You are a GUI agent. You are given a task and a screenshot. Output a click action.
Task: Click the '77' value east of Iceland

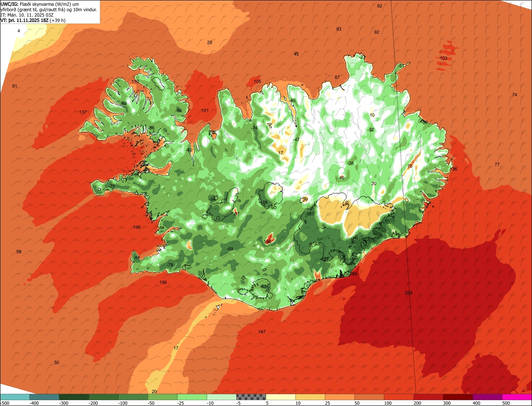click(x=497, y=165)
